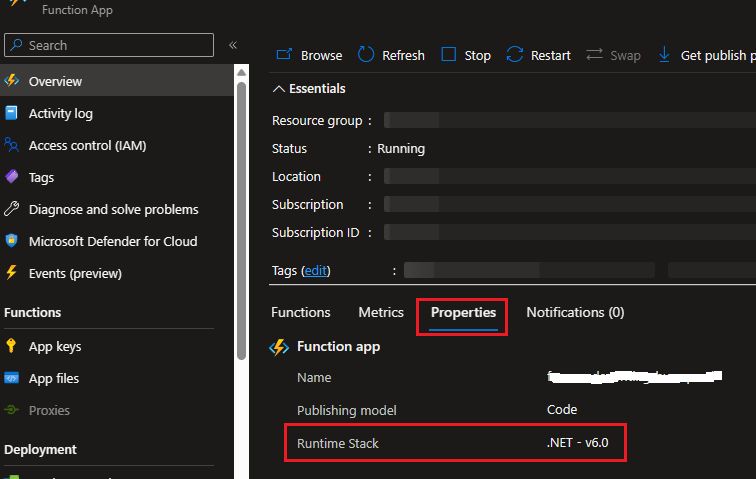Click the App files code icon
756x479 pixels.
pyautogui.click(x=11, y=378)
